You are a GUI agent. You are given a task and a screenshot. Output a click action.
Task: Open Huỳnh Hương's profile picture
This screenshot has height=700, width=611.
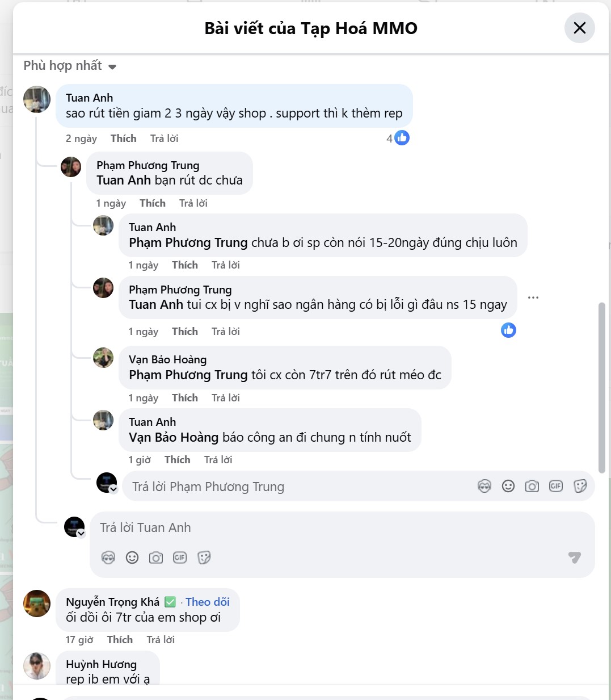(37, 666)
